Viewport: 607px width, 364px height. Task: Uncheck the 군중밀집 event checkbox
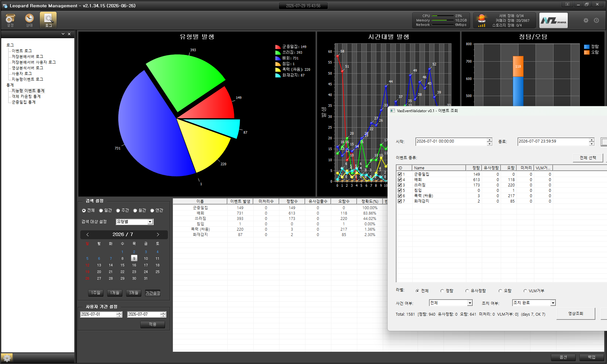[x=400, y=174]
